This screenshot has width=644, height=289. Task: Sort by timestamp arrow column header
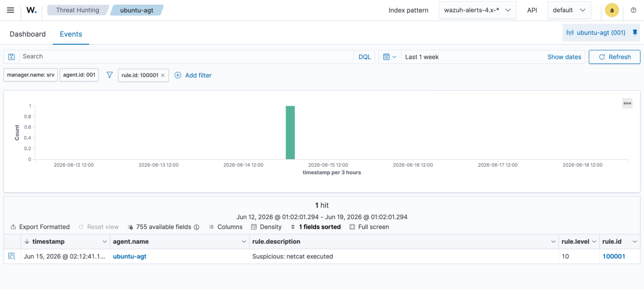click(27, 242)
